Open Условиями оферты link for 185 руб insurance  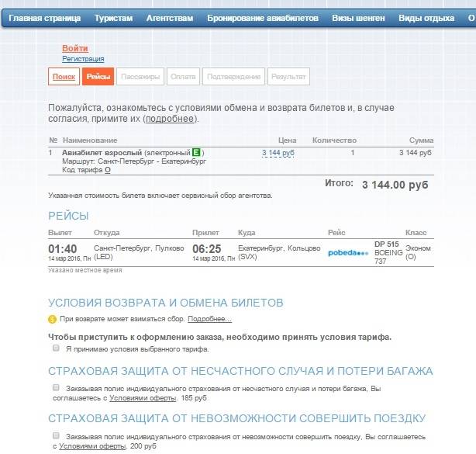tap(143, 398)
